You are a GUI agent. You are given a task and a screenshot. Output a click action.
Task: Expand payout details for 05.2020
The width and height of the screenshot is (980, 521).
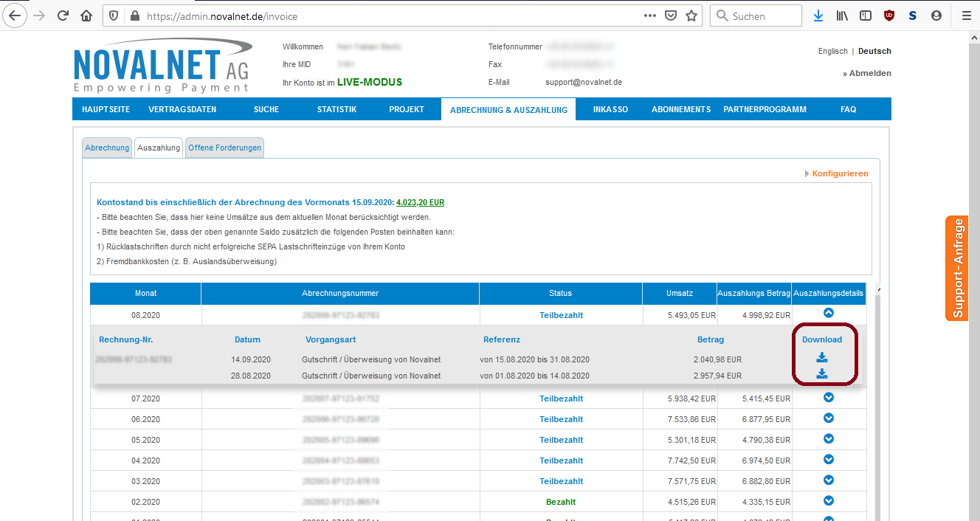(828, 439)
